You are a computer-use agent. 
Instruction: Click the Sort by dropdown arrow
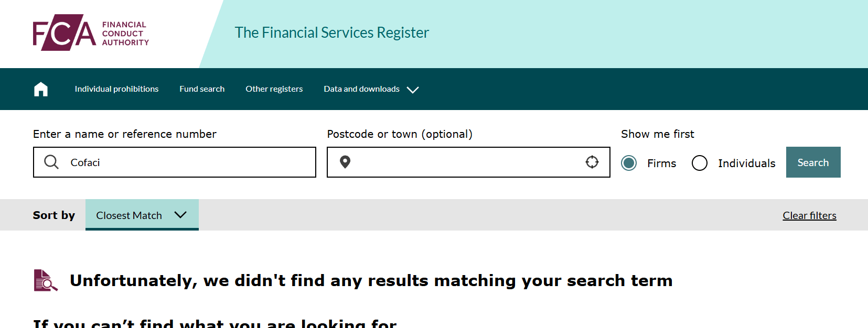pos(180,215)
